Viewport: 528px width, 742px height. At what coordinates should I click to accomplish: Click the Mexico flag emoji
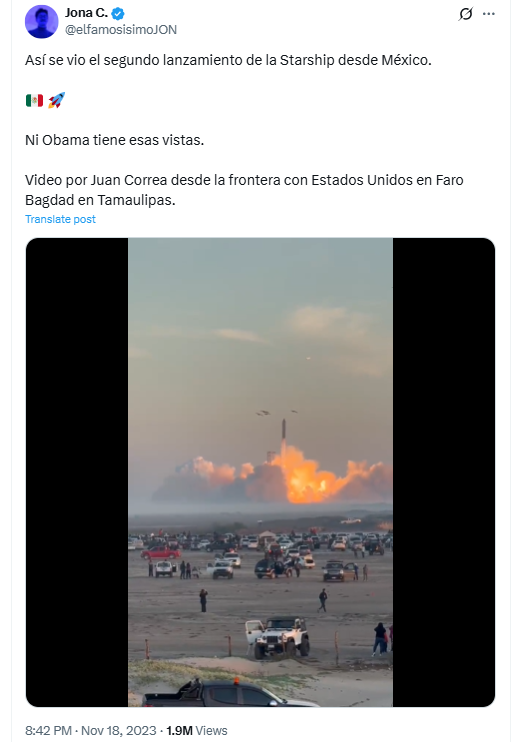click(x=34, y=100)
